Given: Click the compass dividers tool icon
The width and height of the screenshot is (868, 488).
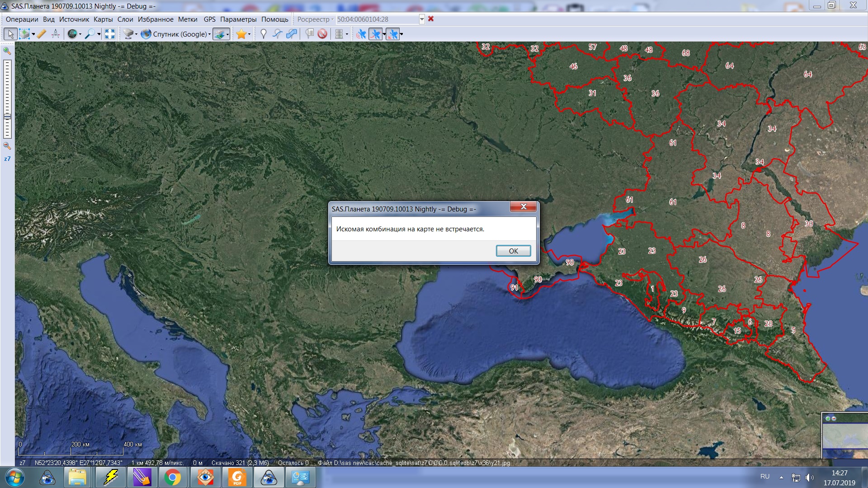Looking at the screenshot, I should coord(56,34).
